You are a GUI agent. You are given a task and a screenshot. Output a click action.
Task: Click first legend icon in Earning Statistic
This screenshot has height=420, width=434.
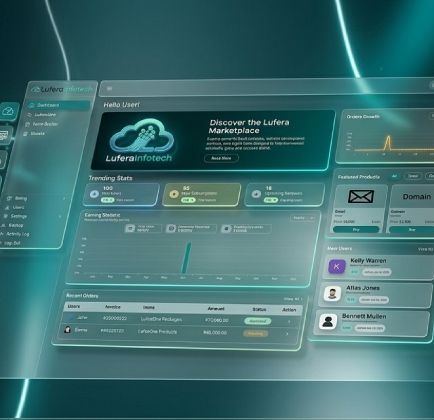point(130,228)
